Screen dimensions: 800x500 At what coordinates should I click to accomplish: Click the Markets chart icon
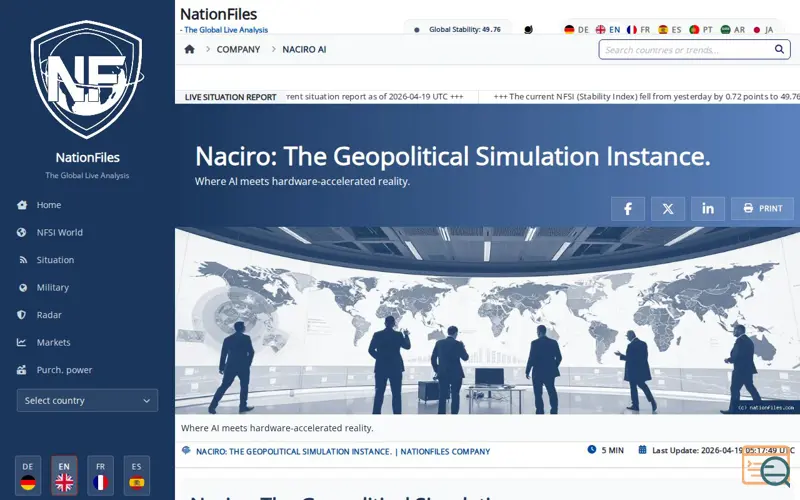click(x=21, y=342)
